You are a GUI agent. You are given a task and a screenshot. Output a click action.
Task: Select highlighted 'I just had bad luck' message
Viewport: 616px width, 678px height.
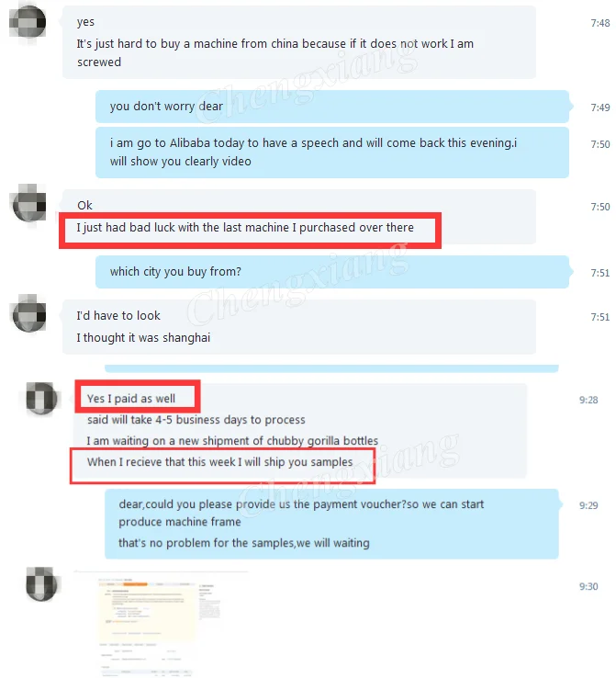[245, 228]
